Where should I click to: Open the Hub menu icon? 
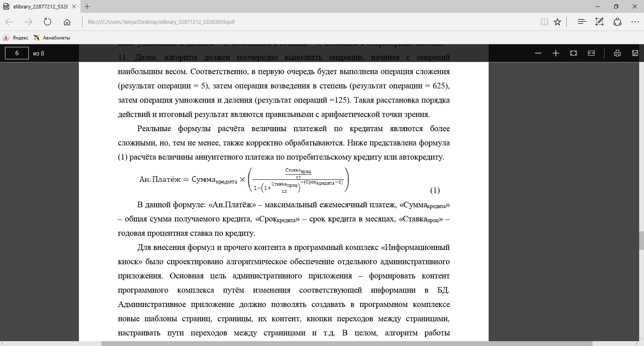582,22
